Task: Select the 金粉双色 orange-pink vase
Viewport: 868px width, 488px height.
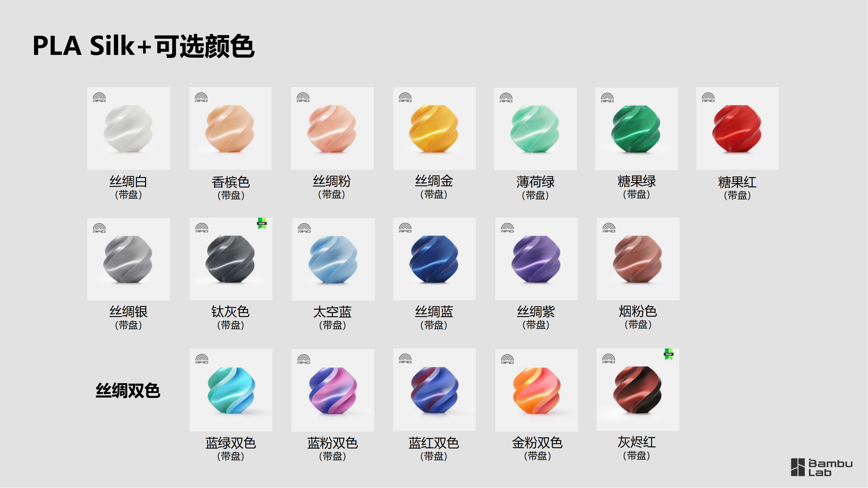Action: tap(536, 390)
